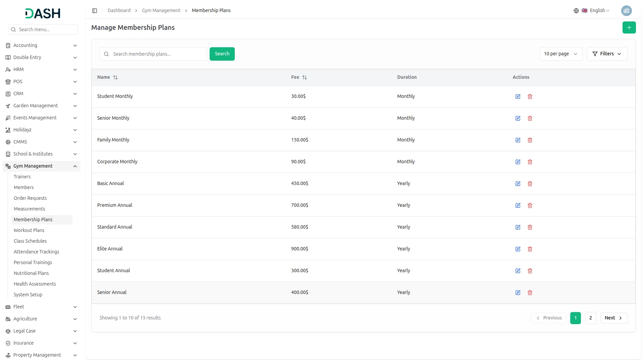Collapse the Gym Management section
The height and width of the screenshot is (362, 644).
41,166
